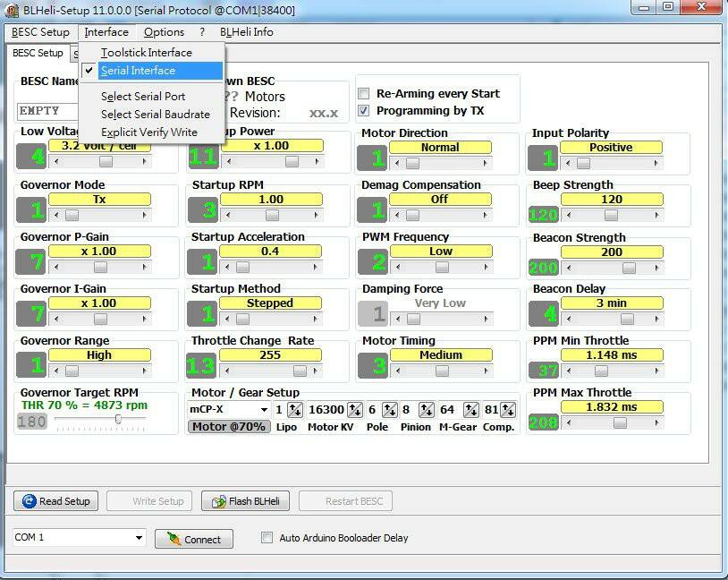
Task: Click the Governor Target RPM slider handle
Action: 118,419
